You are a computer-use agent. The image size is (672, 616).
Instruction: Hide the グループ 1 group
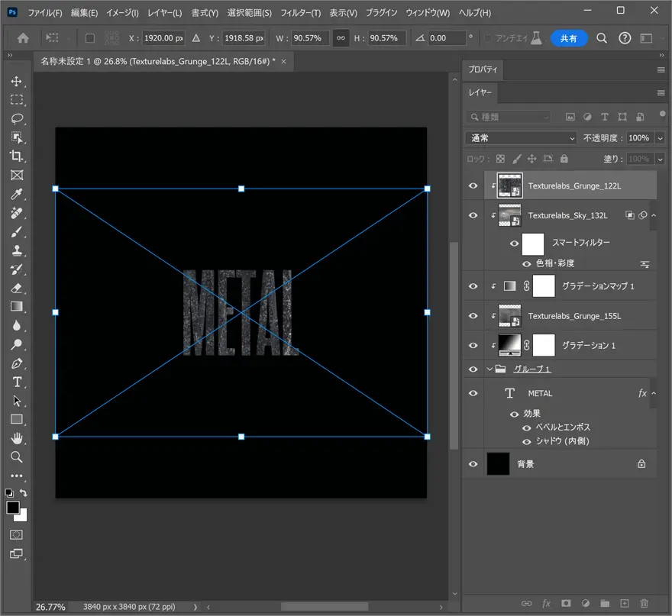click(x=473, y=369)
